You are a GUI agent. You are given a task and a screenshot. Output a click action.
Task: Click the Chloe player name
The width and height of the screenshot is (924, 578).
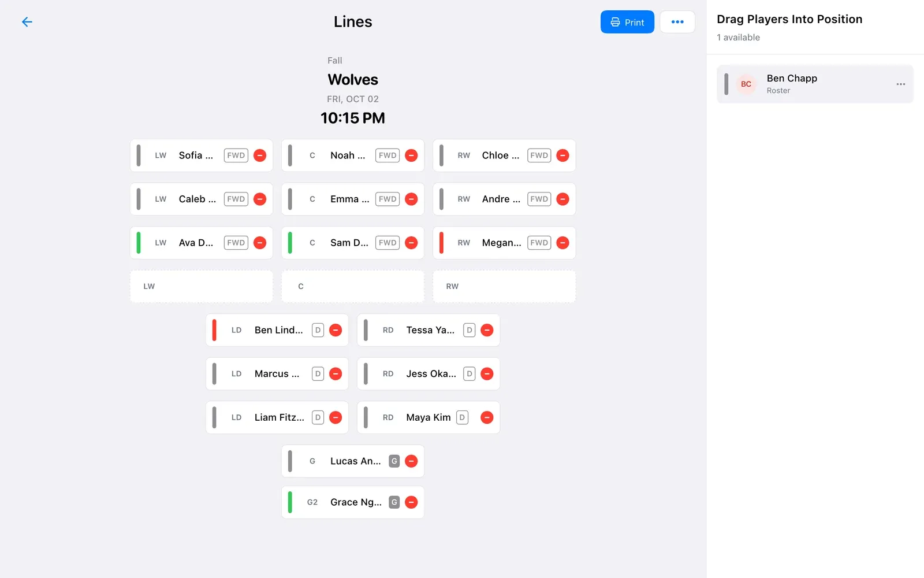click(x=501, y=155)
